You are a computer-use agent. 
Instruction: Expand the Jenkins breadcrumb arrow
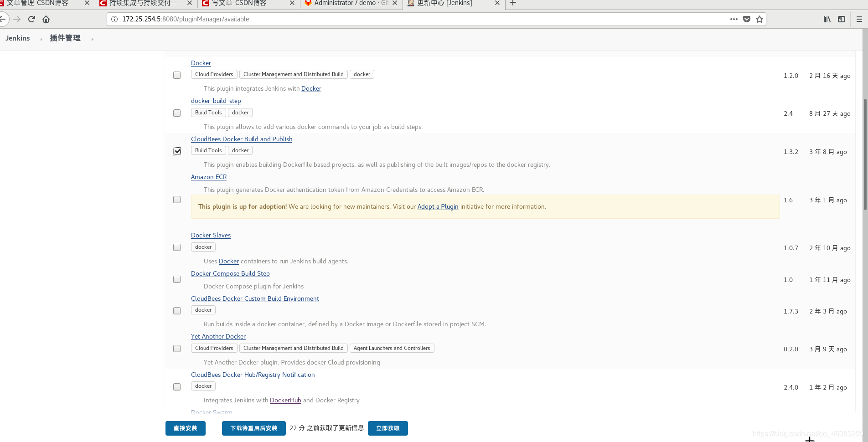41,39
